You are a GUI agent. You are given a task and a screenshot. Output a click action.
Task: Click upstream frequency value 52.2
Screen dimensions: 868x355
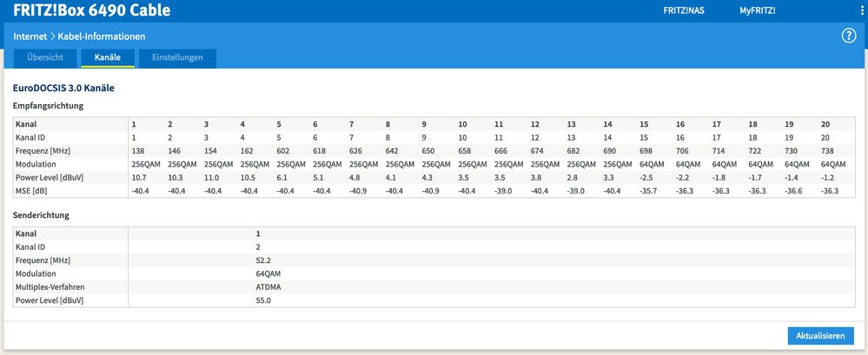(263, 260)
